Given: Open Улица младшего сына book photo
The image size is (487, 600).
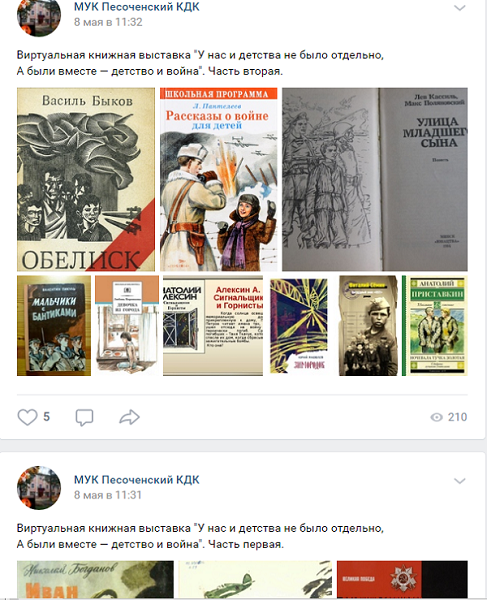Looking at the screenshot, I should [x=375, y=179].
